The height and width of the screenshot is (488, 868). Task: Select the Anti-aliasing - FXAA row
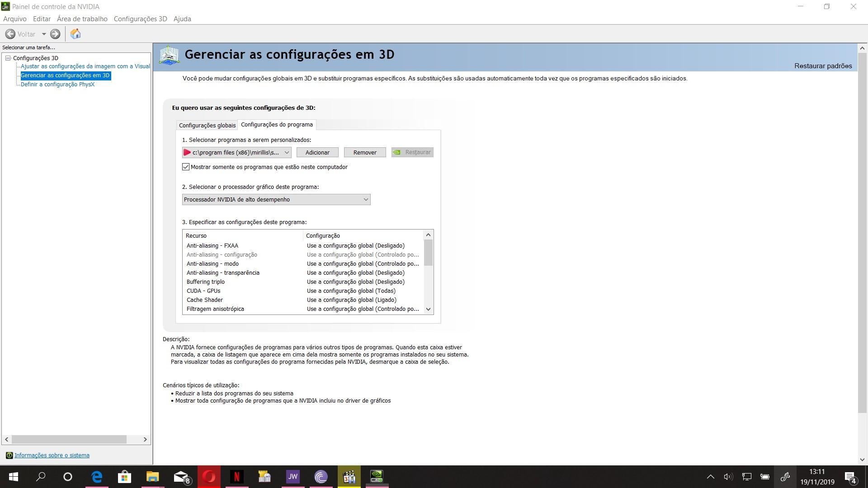click(303, 246)
